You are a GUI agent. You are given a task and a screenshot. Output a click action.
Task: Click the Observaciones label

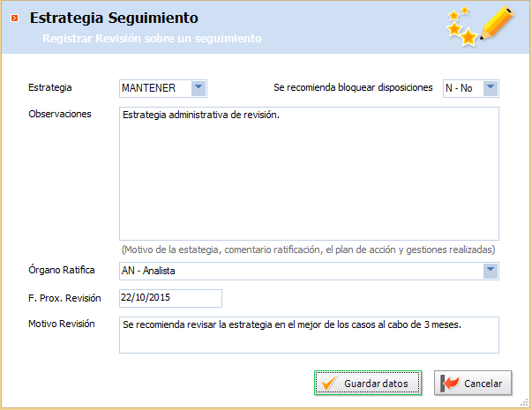coord(60,114)
